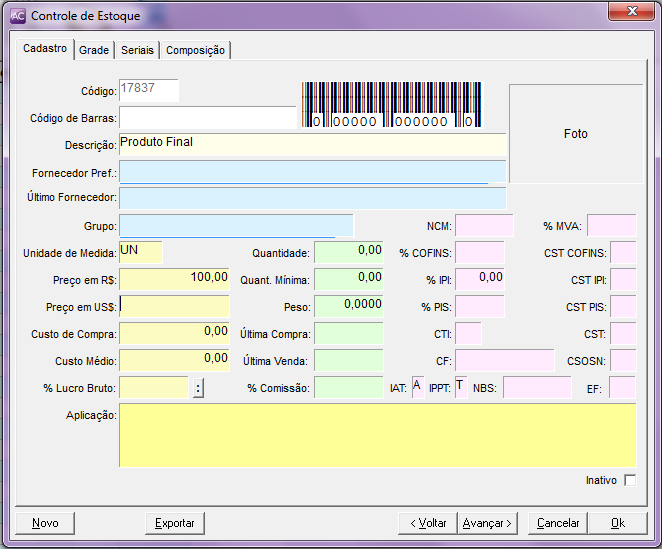The image size is (662, 549).
Task: Toggle the Inativo checkbox
Action: 629,481
